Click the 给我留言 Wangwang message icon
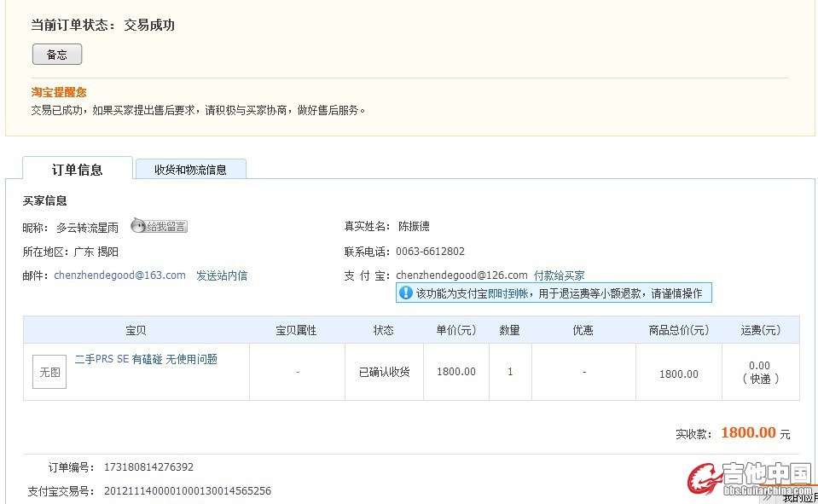 pos(159,226)
